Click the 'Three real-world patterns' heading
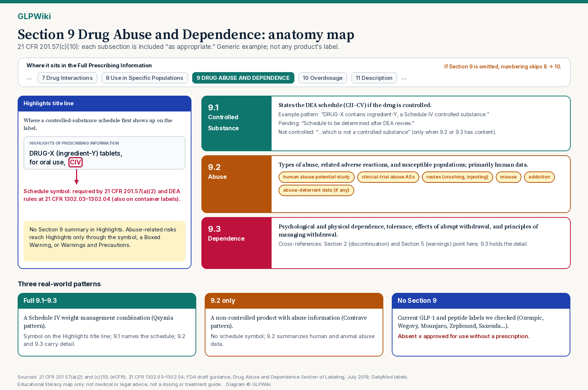 click(x=59, y=284)
